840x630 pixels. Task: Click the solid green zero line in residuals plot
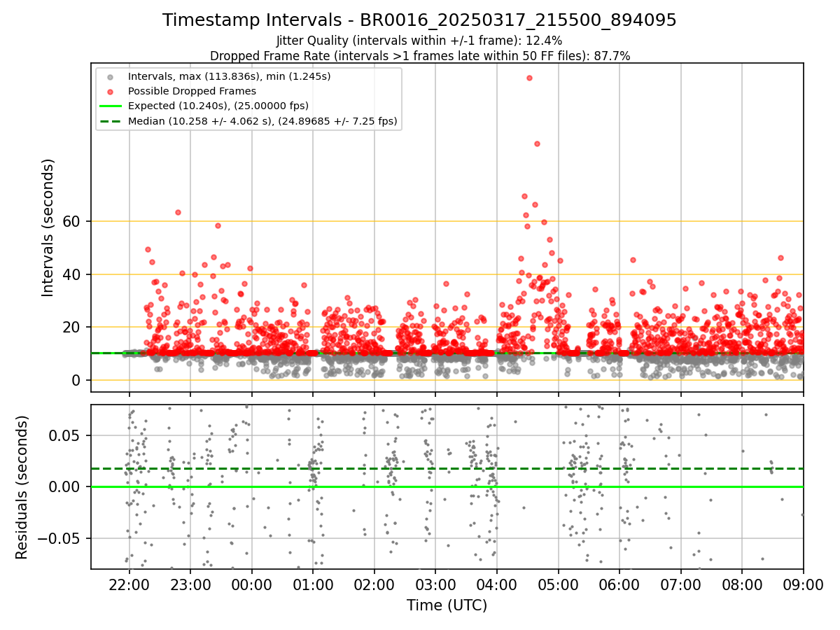(447, 486)
